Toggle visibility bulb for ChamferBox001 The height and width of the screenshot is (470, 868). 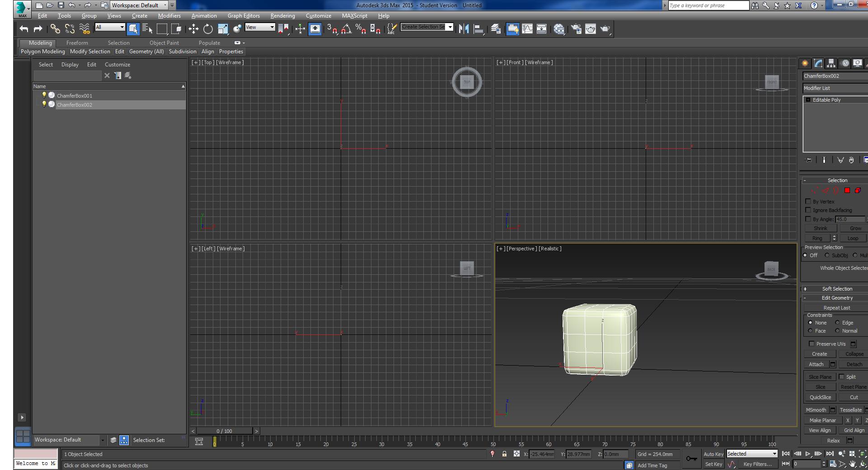tap(44, 95)
